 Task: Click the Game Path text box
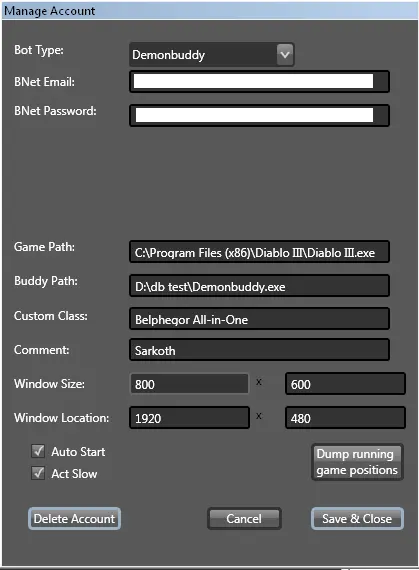(259, 252)
